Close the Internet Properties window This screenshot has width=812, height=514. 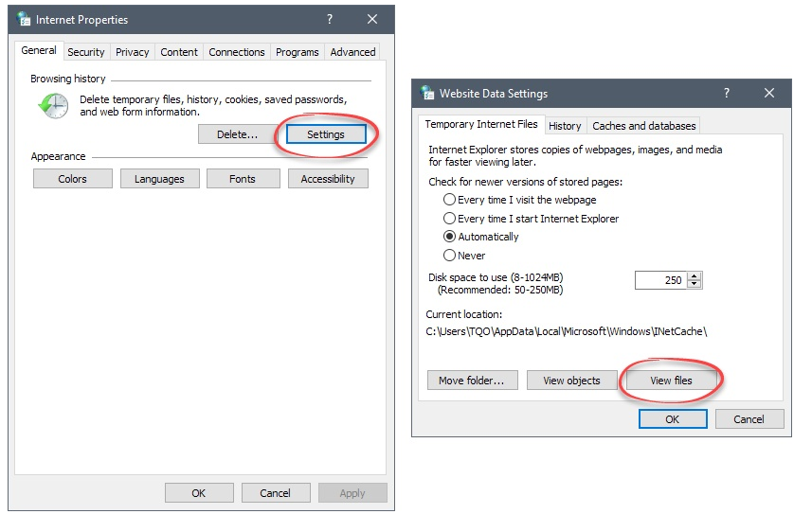371,19
